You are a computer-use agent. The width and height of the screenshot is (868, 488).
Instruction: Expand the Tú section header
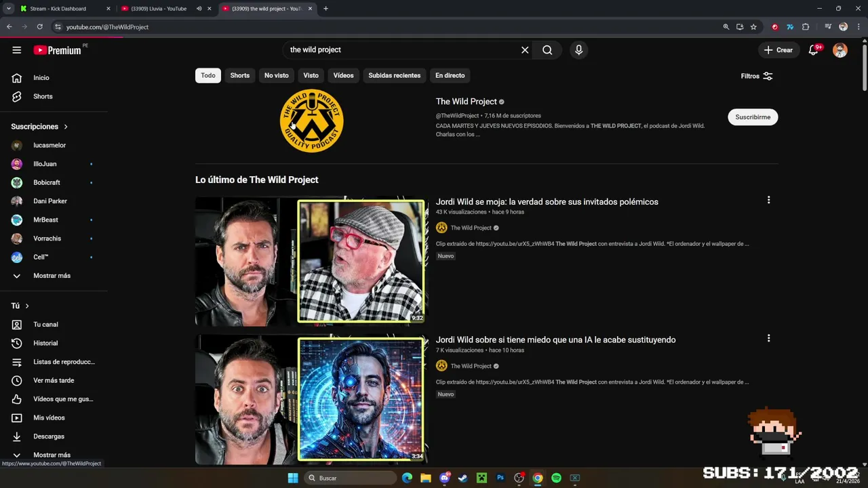20,306
